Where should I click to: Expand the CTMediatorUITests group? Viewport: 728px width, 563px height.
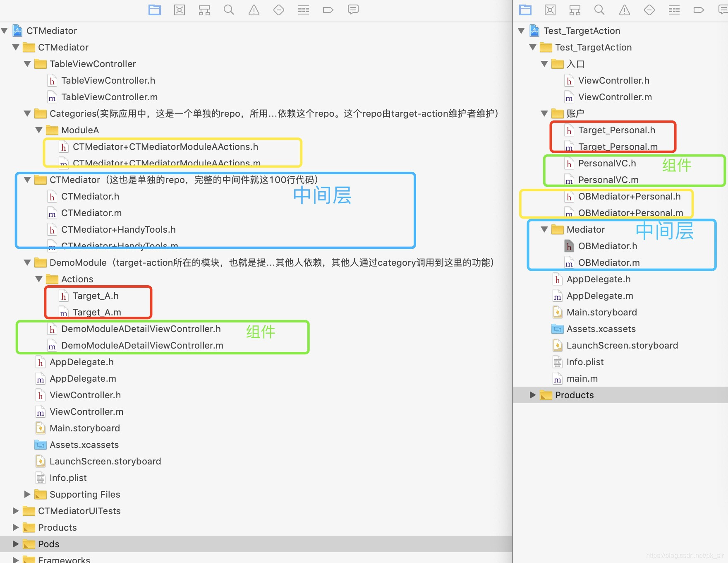[x=16, y=511]
